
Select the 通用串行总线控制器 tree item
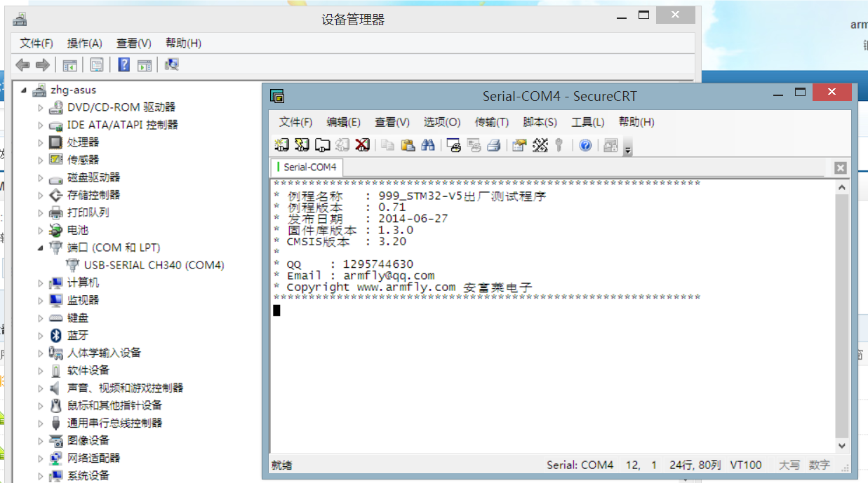[x=105, y=423]
